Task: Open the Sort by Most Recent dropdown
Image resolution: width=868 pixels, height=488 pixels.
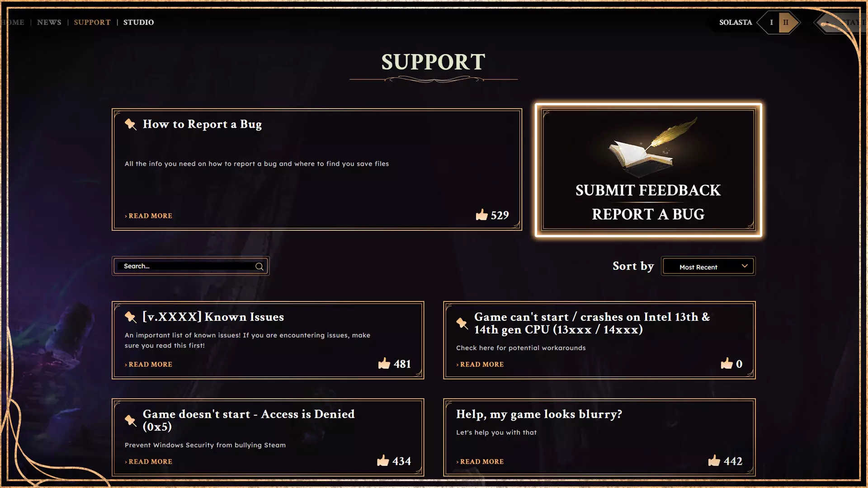Action: [x=708, y=267]
